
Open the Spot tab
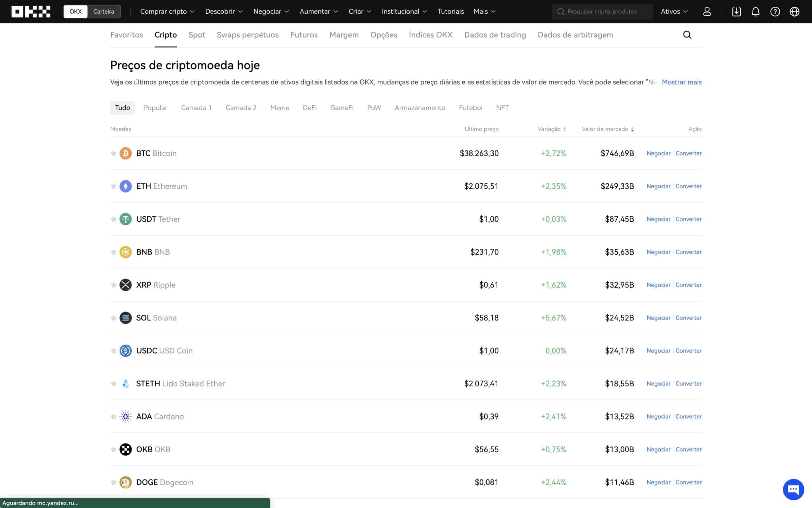tap(197, 35)
